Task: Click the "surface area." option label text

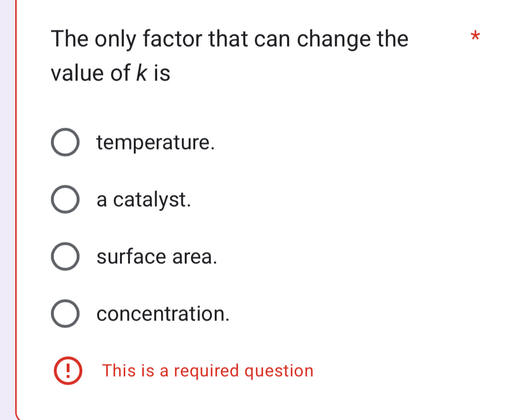Action: [157, 257]
